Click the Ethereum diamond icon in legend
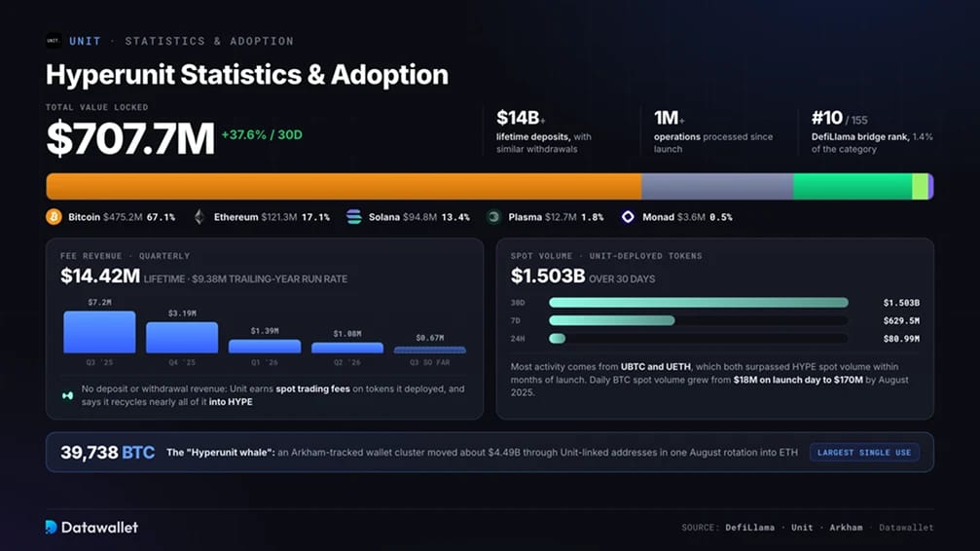The height and width of the screenshot is (551, 980). (x=200, y=217)
